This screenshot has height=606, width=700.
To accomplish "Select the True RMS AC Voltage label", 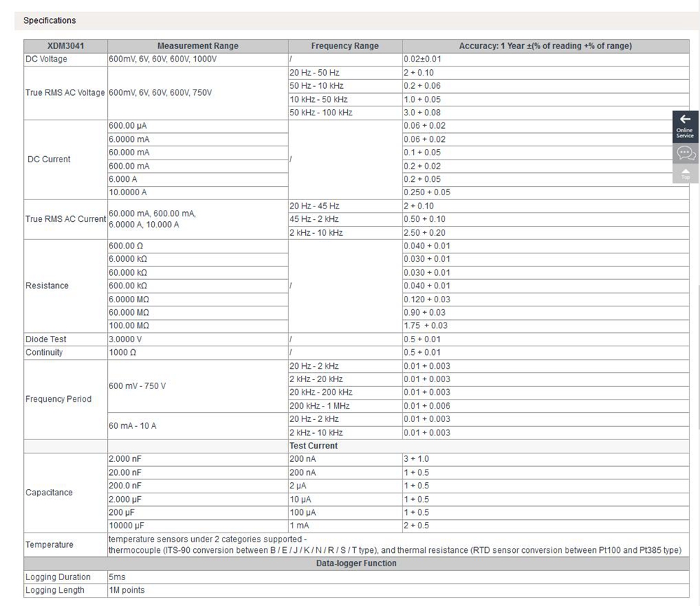I will coord(65,92).
